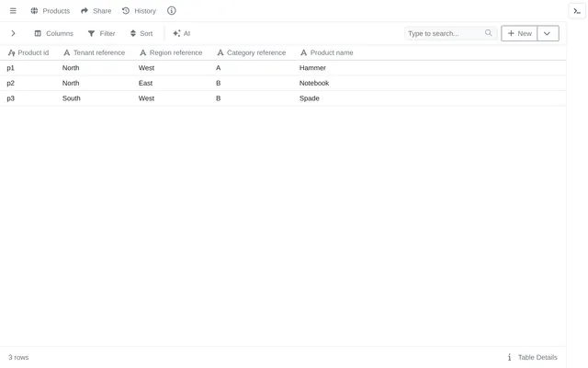Select category B in Notebook row
Viewport: 588px width, 368px height.
point(219,83)
